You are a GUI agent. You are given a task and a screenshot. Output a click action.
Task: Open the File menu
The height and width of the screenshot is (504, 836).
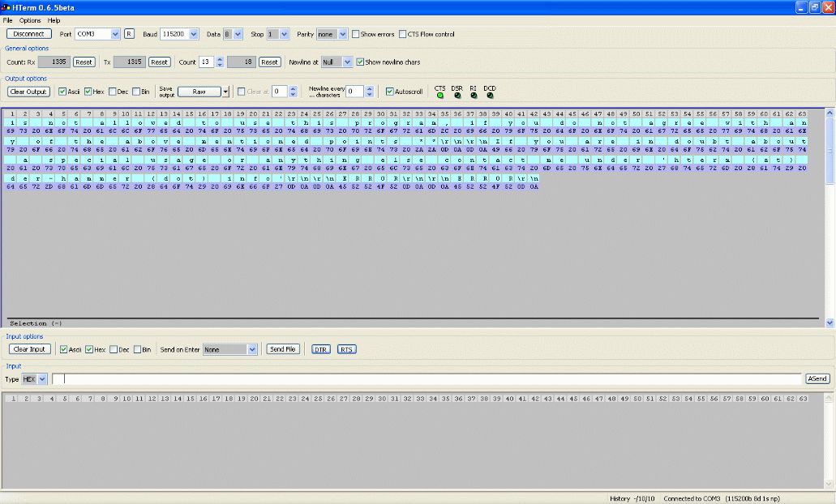pyautogui.click(x=8, y=20)
